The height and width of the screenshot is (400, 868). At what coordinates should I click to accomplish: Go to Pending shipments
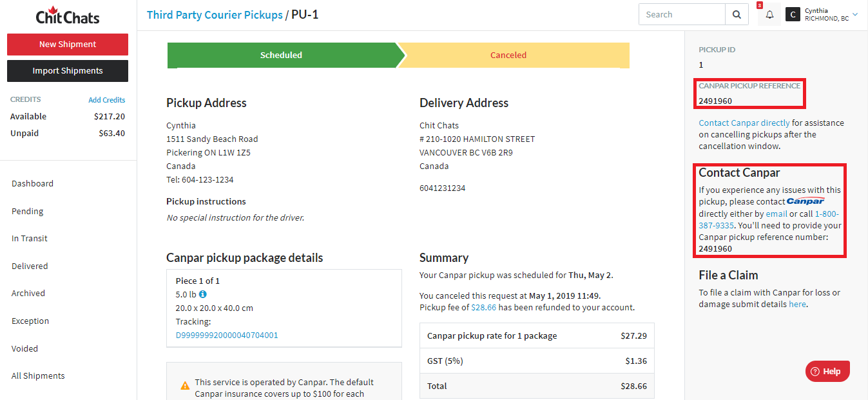[x=28, y=211]
